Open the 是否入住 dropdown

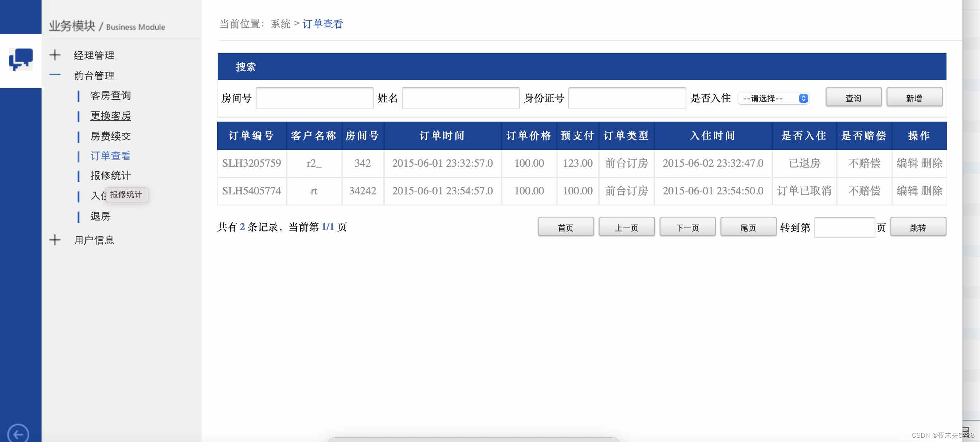tap(773, 98)
